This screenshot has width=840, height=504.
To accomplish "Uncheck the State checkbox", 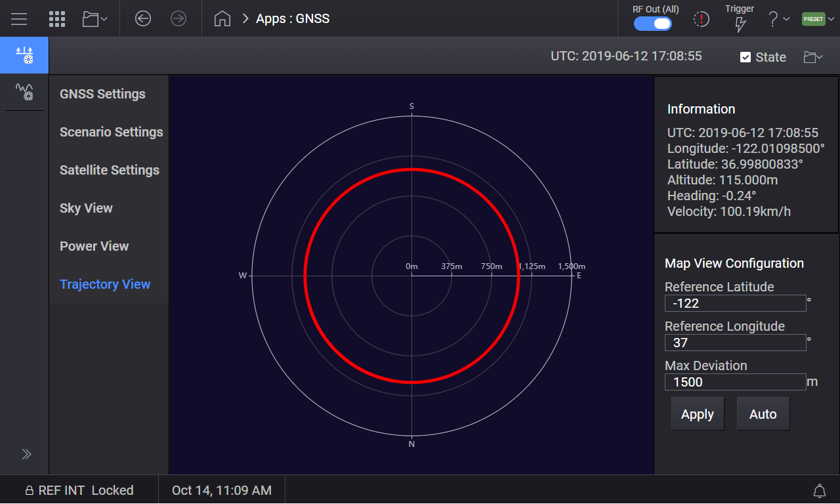I will [745, 57].
